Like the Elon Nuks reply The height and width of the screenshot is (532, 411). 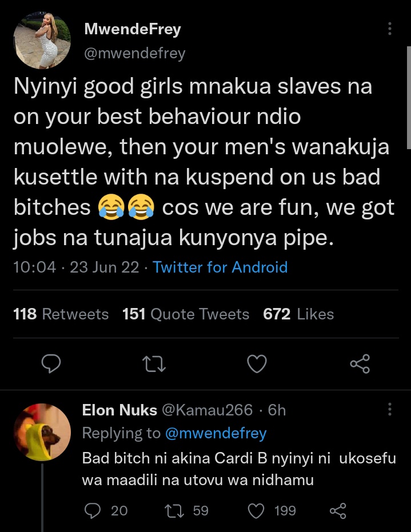[257, 510]
